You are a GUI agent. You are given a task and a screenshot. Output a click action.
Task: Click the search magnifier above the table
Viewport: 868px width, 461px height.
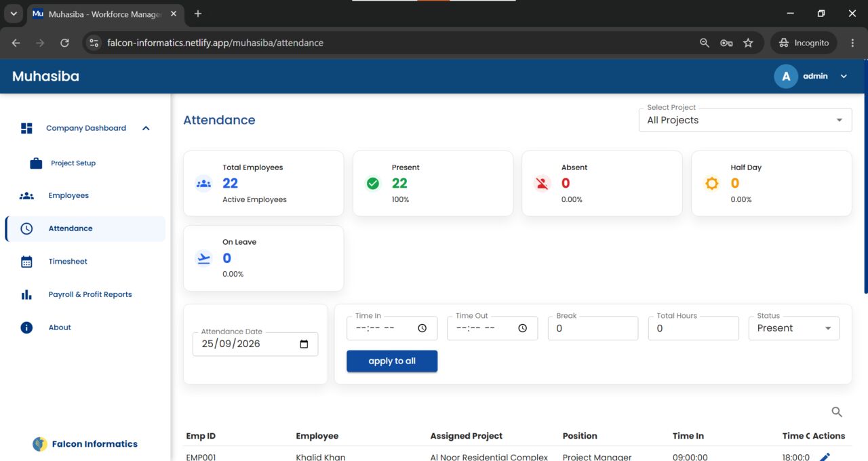click(837, 412)
